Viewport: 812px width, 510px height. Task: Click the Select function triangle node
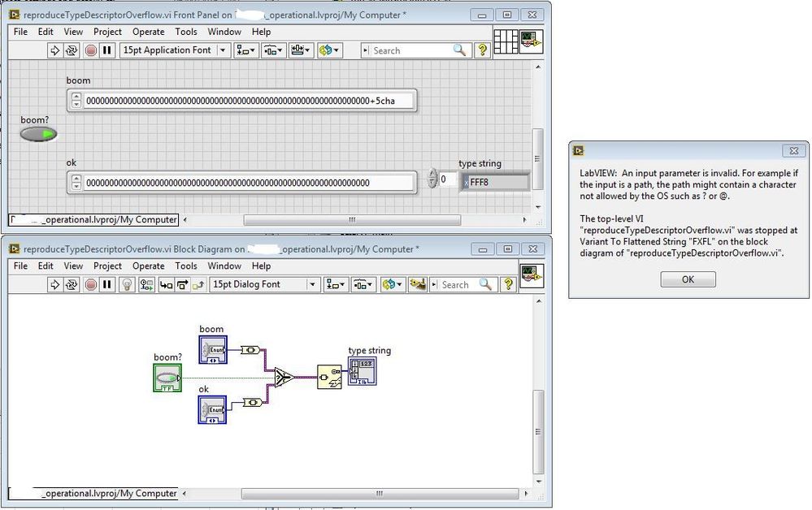[284, 377]
